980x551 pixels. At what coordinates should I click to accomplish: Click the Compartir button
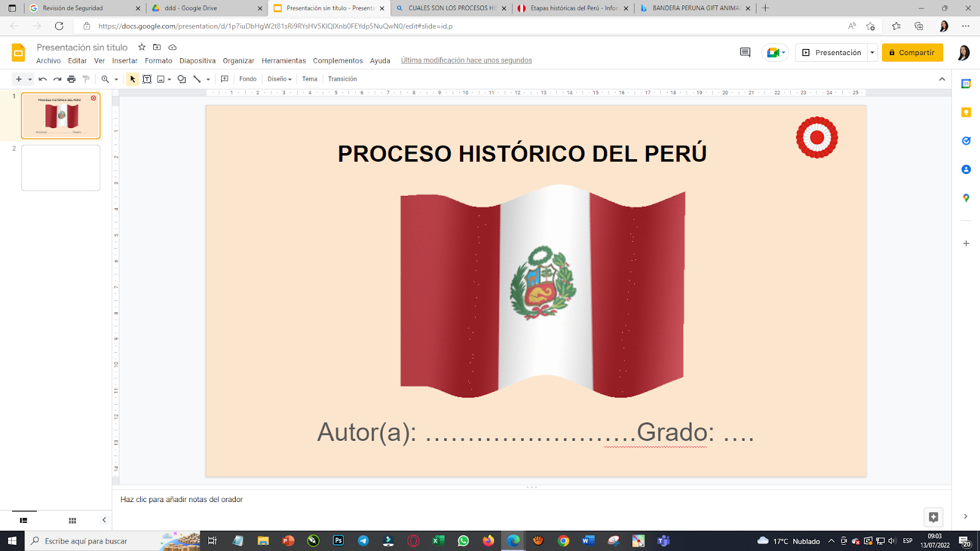pyautogui.click(x=912, y=53)
